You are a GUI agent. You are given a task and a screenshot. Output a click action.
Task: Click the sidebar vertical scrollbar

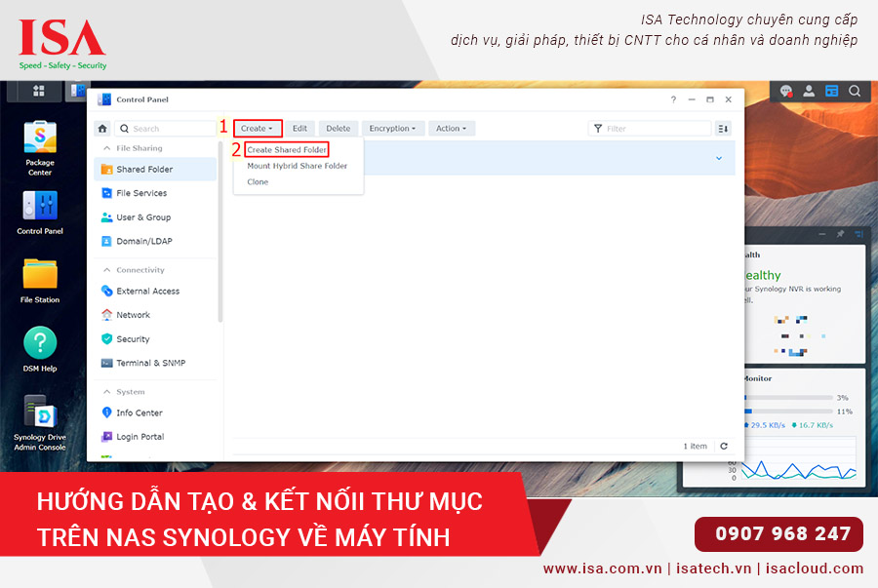220,232
